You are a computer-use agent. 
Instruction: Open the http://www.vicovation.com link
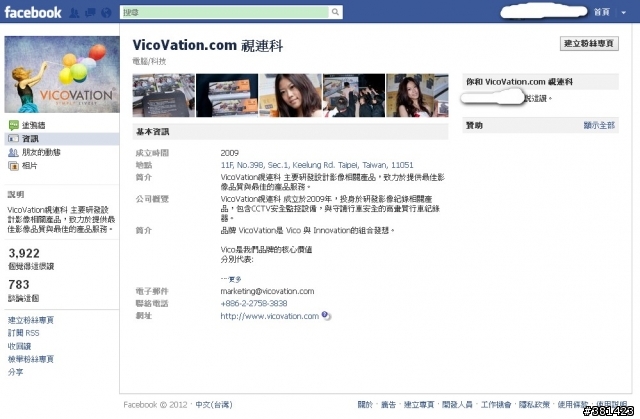pos(269,316)
